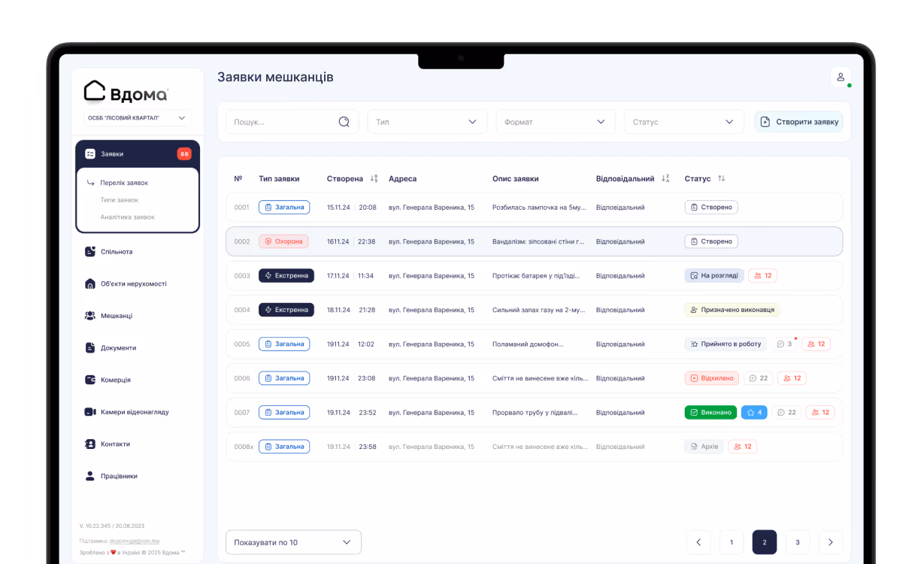Open comments icon with 22 in row 0007
Viewport: 924px width, 564px height.
[786, 412]
